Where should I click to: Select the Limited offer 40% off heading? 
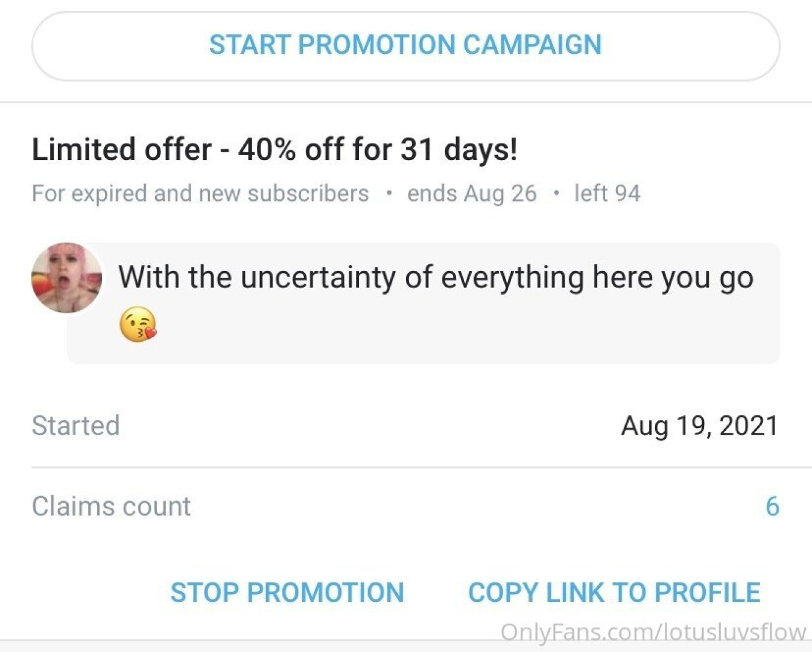[x=274, y=149]
